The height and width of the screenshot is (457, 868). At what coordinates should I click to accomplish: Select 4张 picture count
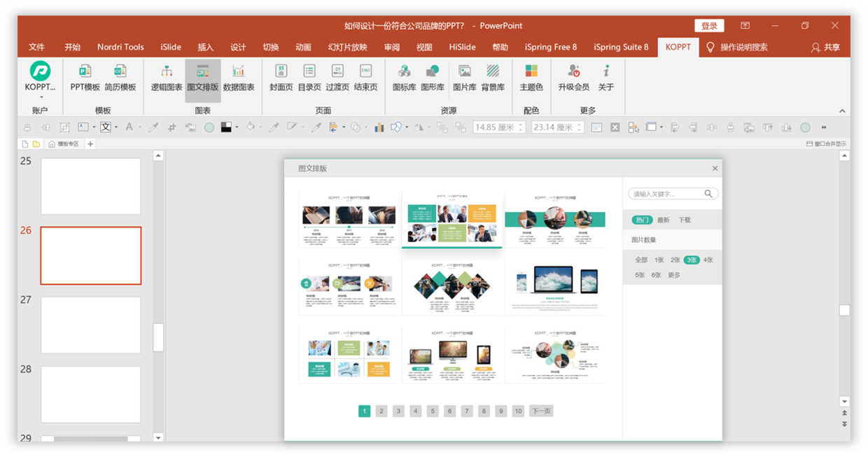(x=708, y=260)
